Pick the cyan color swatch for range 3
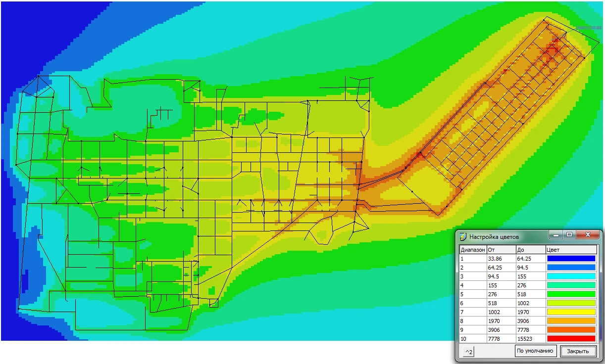The width and height of the screenshot is (605, 364). (571, 276)
